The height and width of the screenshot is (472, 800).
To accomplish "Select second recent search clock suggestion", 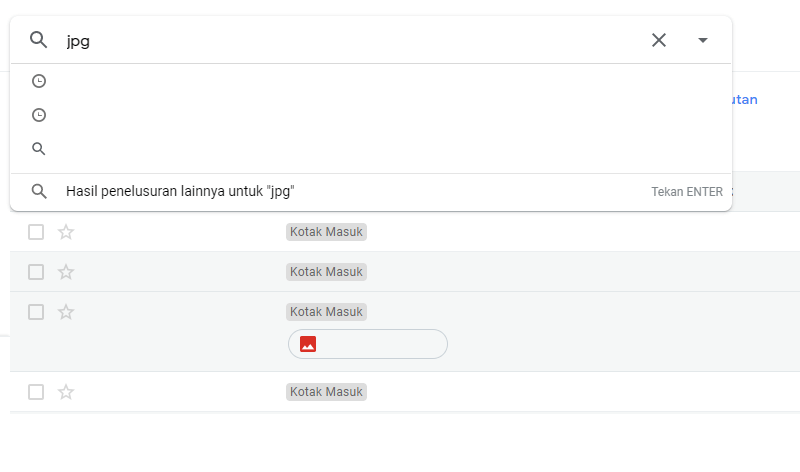I will point(371,115).
